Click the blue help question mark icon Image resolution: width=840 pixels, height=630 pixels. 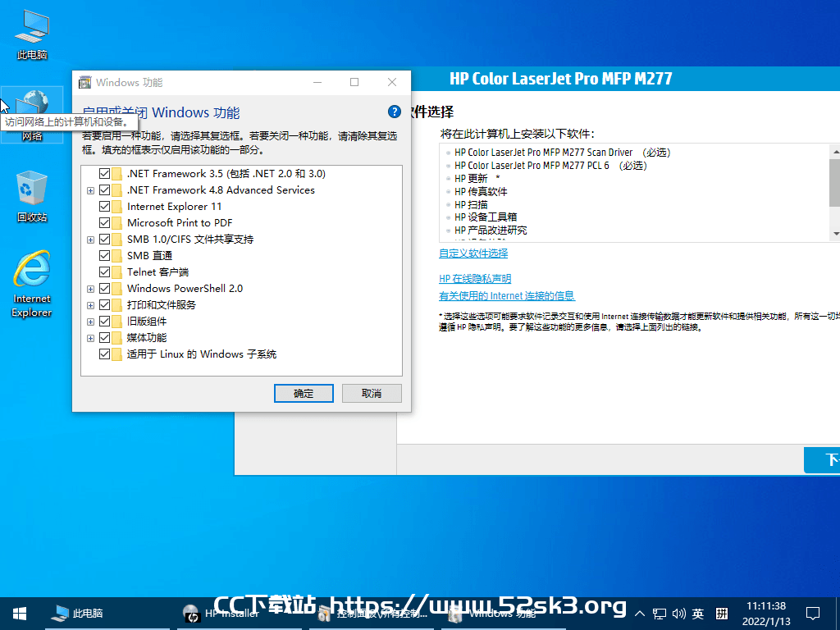[x=395, y=112]
